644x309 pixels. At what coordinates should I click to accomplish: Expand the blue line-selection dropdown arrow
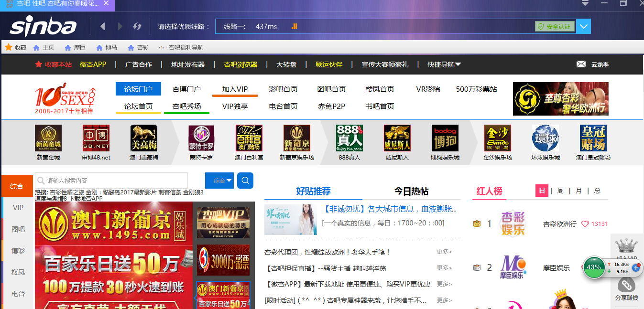(584, 27)
